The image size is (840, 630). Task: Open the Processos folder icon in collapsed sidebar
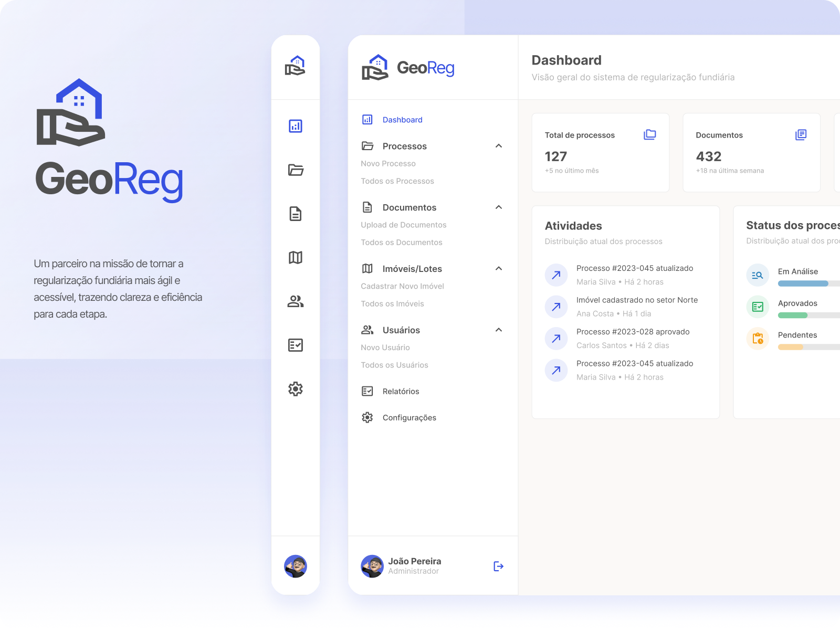[296, 170]
